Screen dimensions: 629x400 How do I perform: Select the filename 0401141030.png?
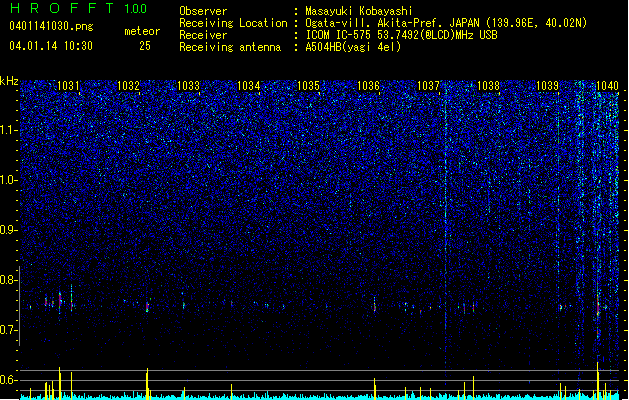pos(51,26)
